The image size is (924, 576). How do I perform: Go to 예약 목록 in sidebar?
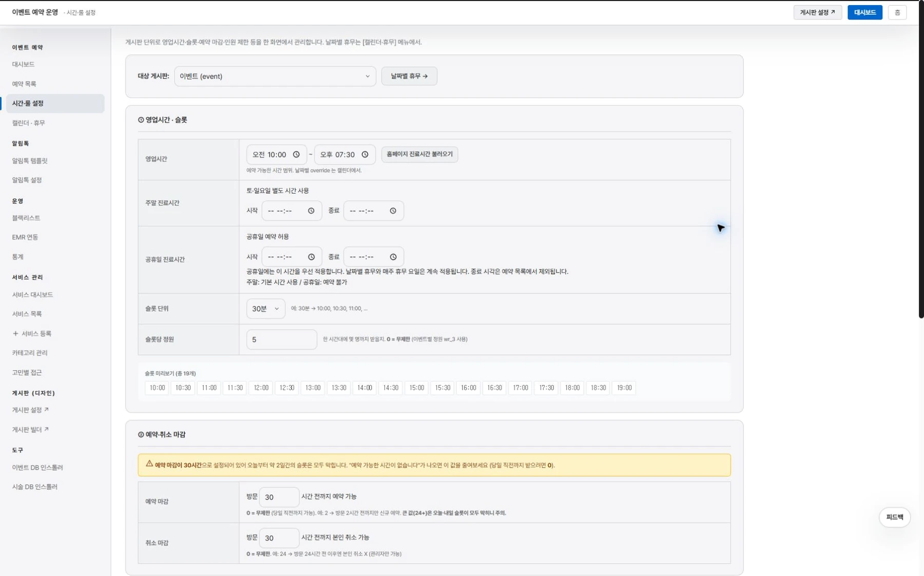(24, 84)
